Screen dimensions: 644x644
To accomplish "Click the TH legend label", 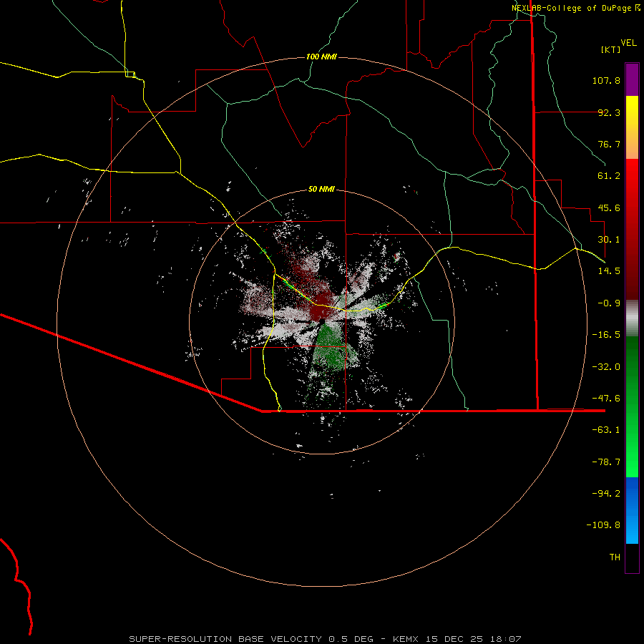I will 615,557.
